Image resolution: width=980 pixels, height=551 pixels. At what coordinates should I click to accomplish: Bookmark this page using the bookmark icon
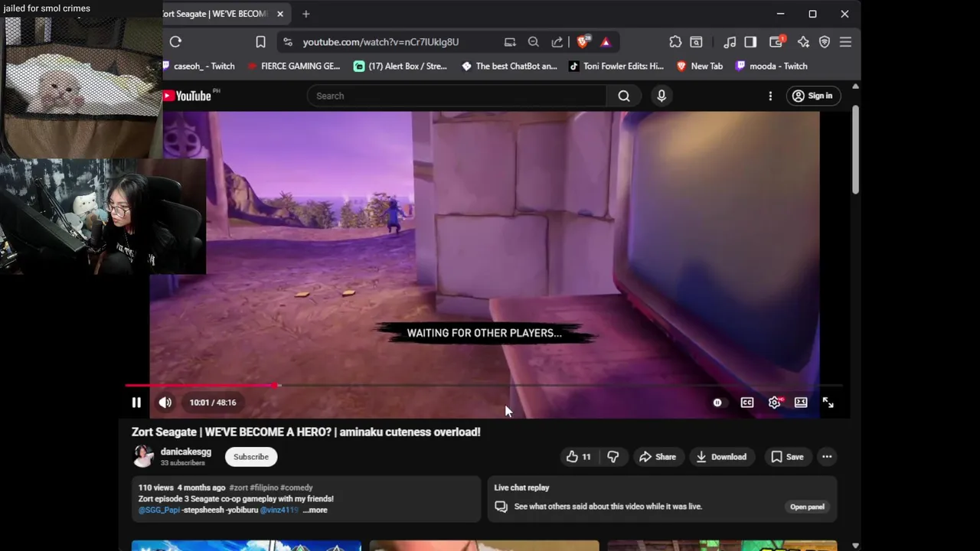[260, 42]
